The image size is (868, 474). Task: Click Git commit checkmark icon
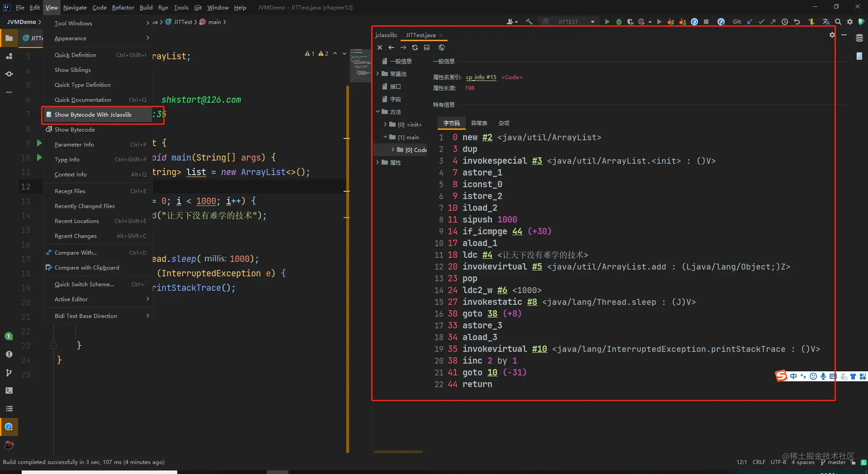tap(761, 22)
